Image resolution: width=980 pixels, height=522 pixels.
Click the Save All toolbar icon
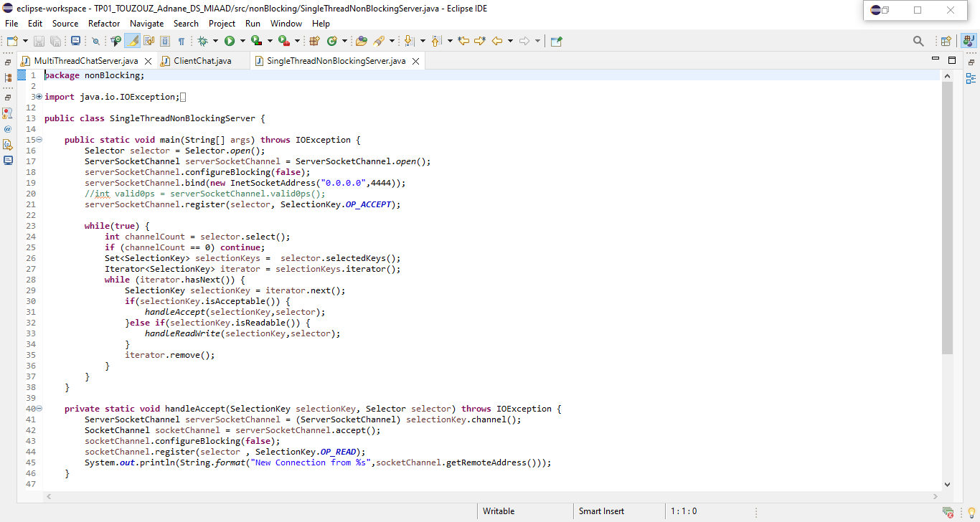[55, 41]
